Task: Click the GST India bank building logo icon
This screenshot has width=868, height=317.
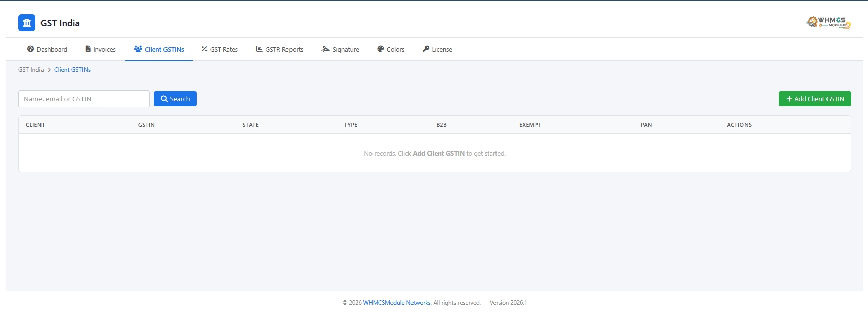Action: 27,23
